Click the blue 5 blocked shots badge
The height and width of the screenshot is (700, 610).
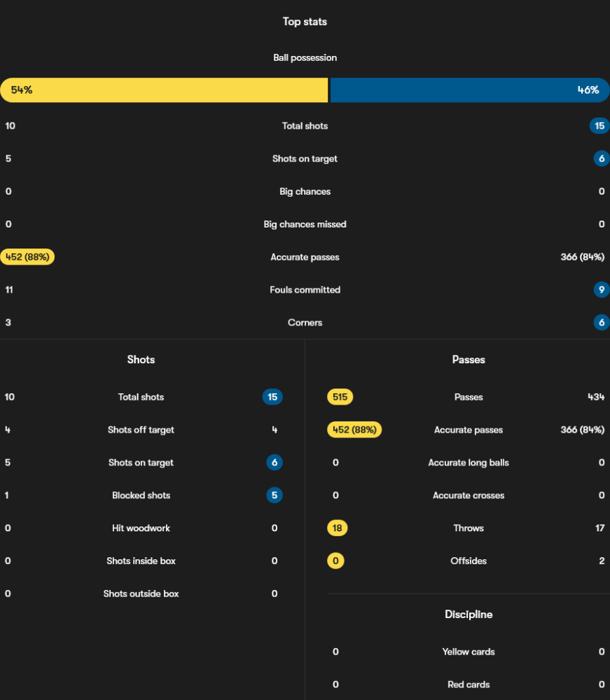tap(275, 496)
